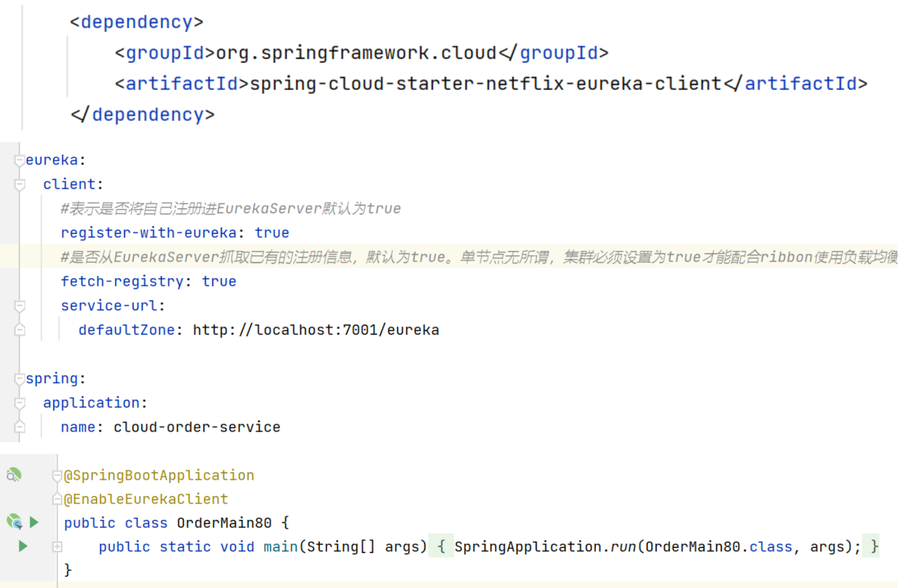This screenshot has width=905, height=588.
Task: Click SpringApplication in the main method
Action: [x=528, y=547]
